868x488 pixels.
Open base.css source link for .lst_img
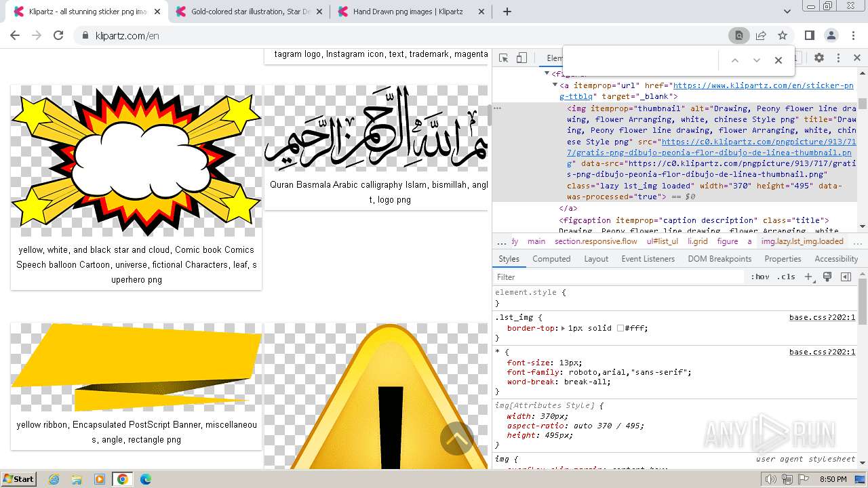822,317
